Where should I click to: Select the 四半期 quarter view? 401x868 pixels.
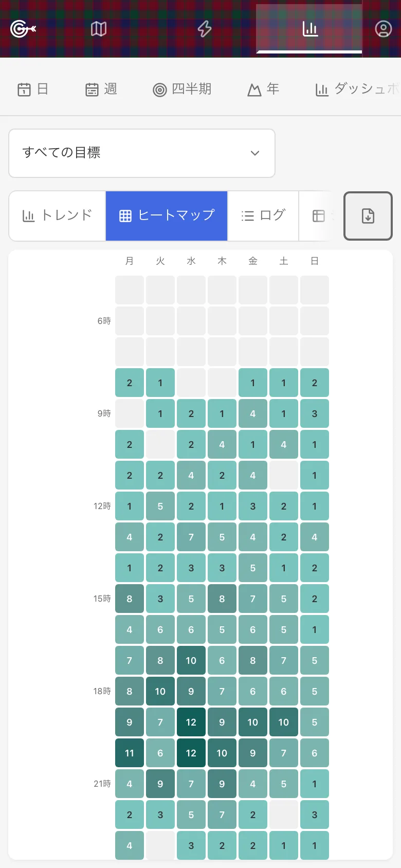point(183,89)
